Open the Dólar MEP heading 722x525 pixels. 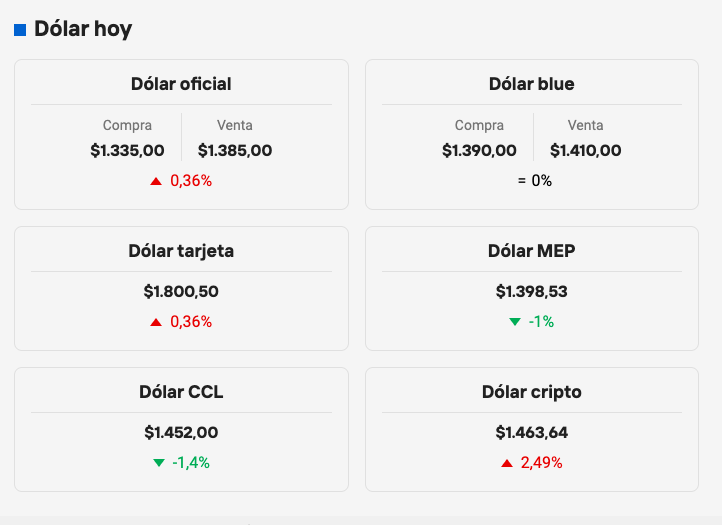coord(532,251)
